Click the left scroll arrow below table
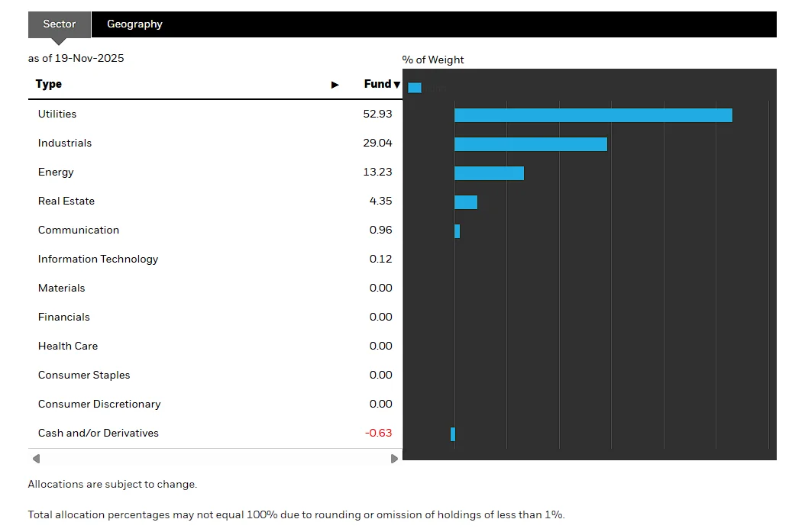Viewport: 805px width, 532px height. click(x=36, y=459)
